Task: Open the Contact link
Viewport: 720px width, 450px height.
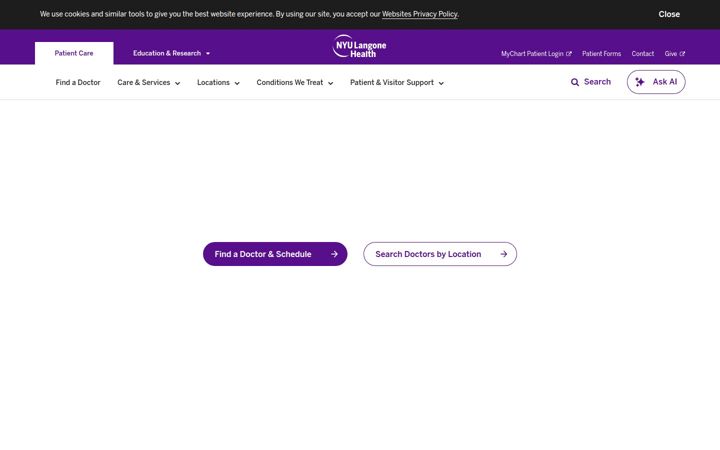Action: (642, 54)
